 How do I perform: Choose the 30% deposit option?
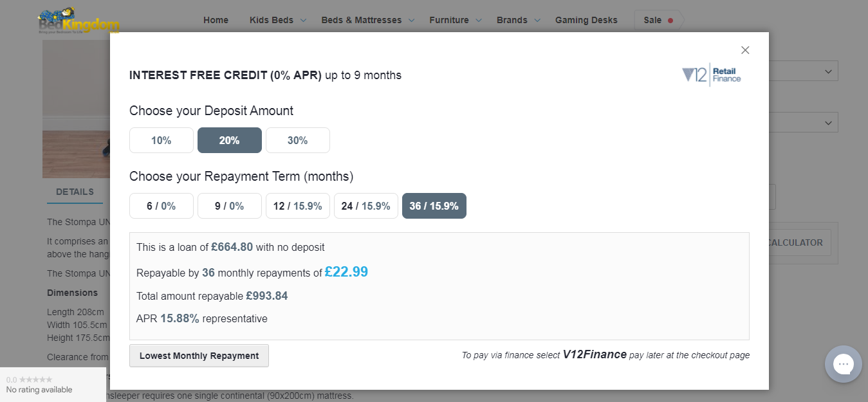tap(298, 140)
